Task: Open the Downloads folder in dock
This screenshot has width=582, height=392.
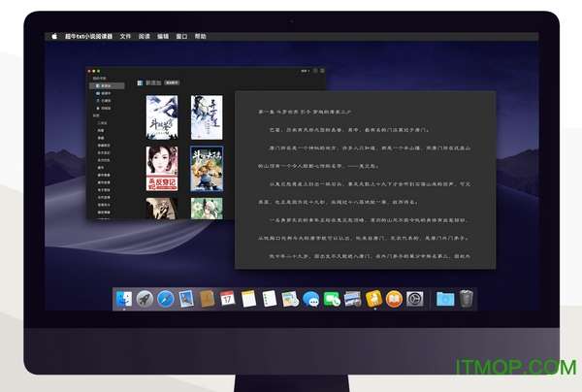Action: pos(445,300)
